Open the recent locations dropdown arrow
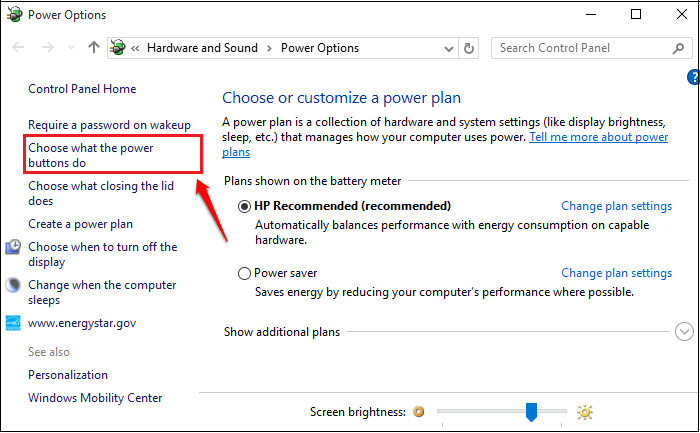 71,47
